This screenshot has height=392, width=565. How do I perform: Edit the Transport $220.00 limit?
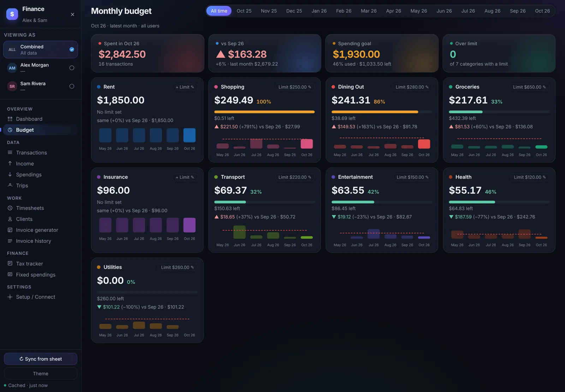point(295,177)
